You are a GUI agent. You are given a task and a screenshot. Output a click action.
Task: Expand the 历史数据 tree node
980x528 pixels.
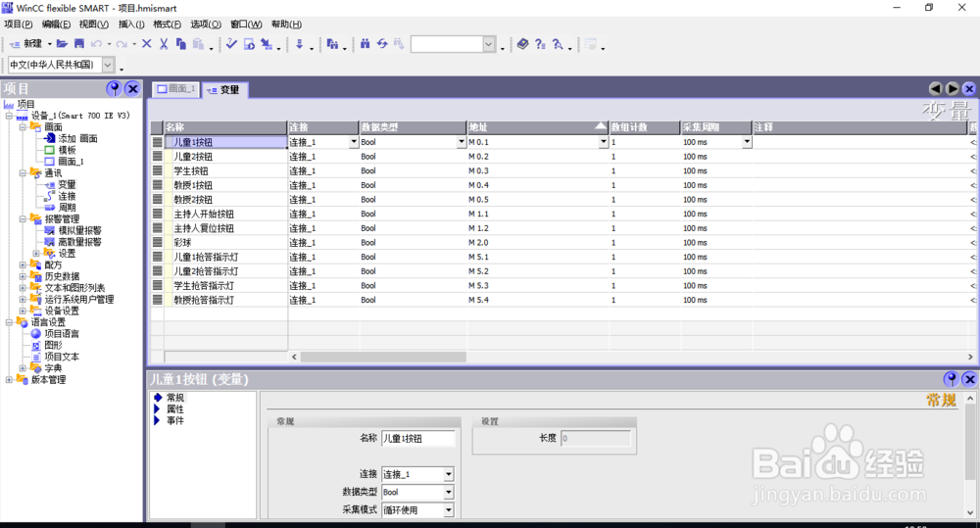pos(23,276)
